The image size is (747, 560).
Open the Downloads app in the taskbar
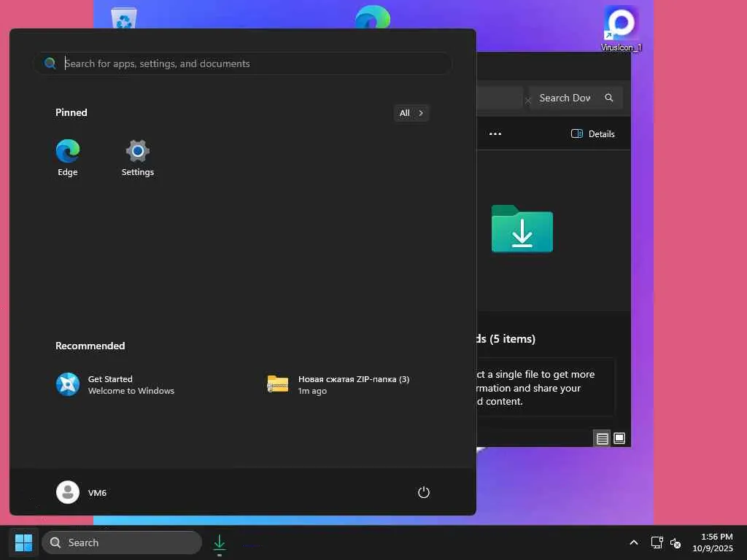click(x=219, y=543)
